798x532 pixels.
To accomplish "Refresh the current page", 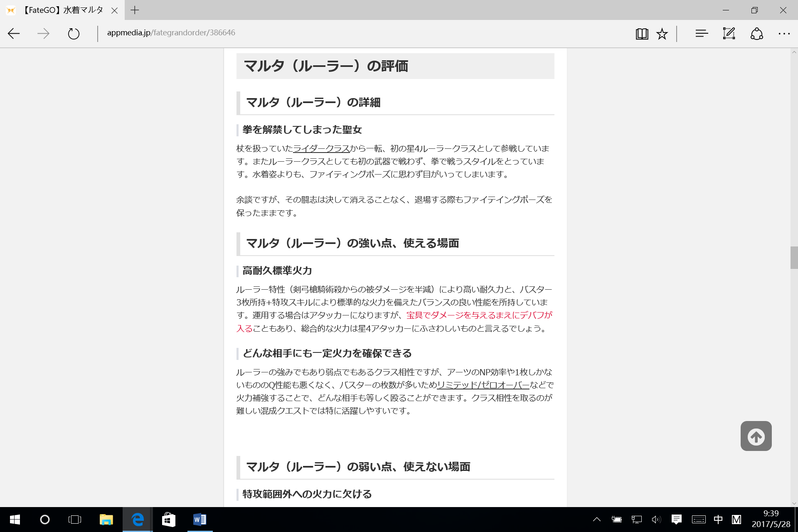I will click(74, 34).
